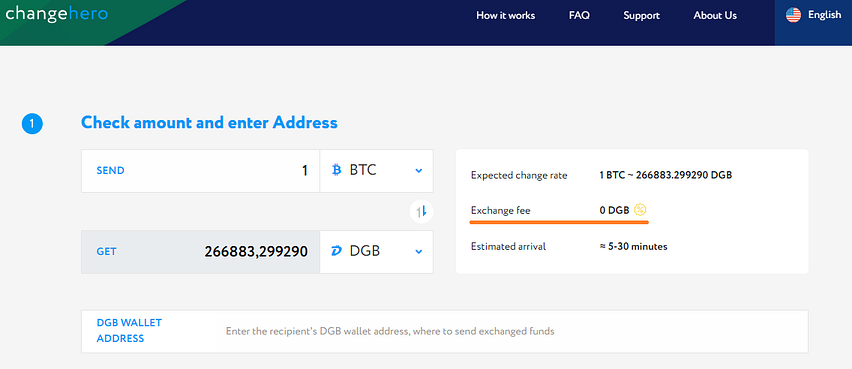This screenshot has width=852, height=369.
Task: Click 'Check amount and enter Address' heading
Action: pos(209,122)
